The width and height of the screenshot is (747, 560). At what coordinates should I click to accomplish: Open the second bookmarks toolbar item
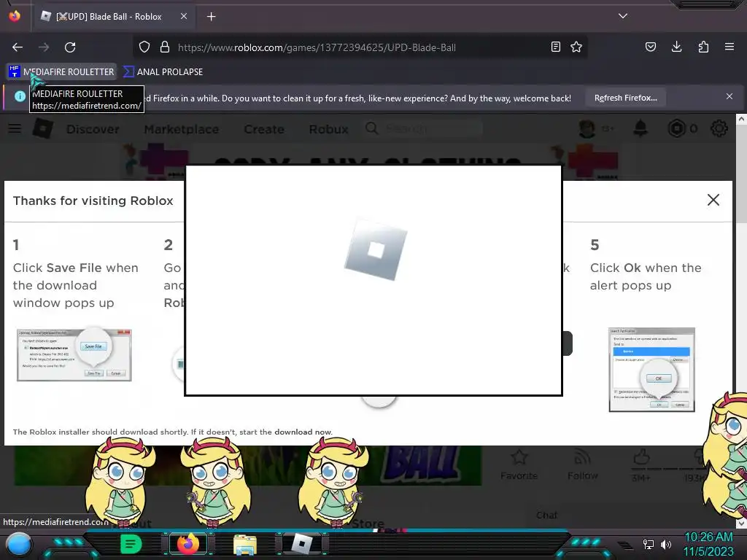tap(163, 72)
